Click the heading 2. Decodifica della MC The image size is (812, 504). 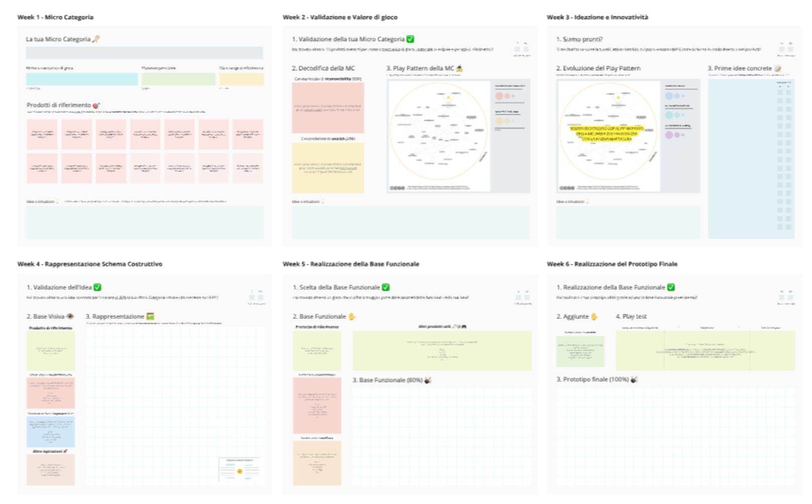tap(324, 68)
